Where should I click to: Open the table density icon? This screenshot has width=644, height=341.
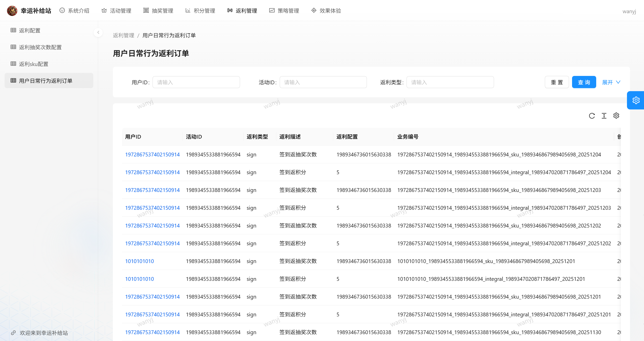[x=604, y=116]
